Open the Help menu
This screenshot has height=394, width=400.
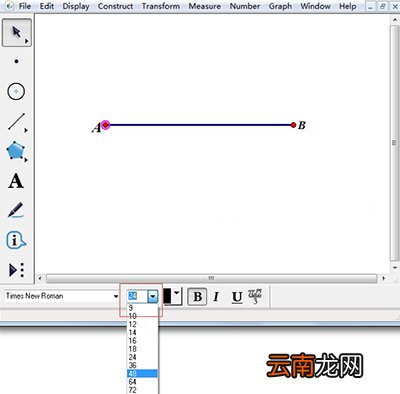pyautogui.click(x=348, y=6)
